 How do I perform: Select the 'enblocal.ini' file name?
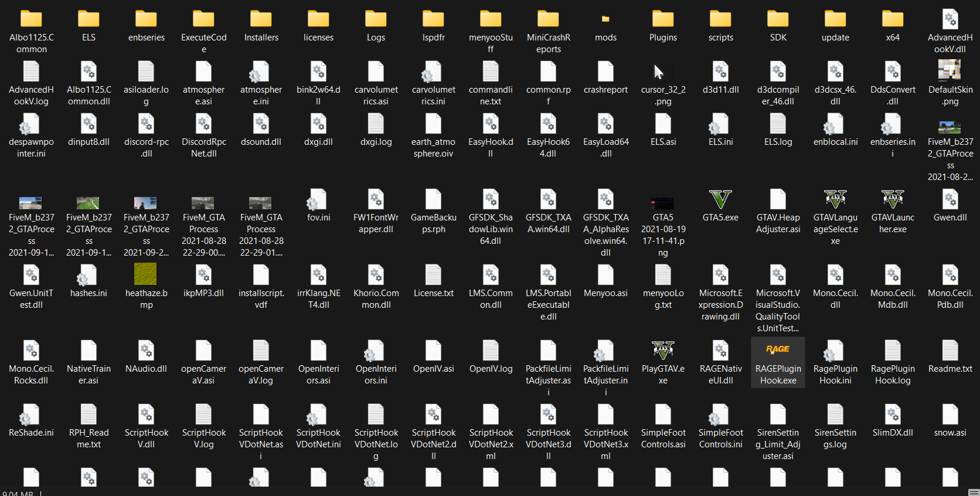836,142
